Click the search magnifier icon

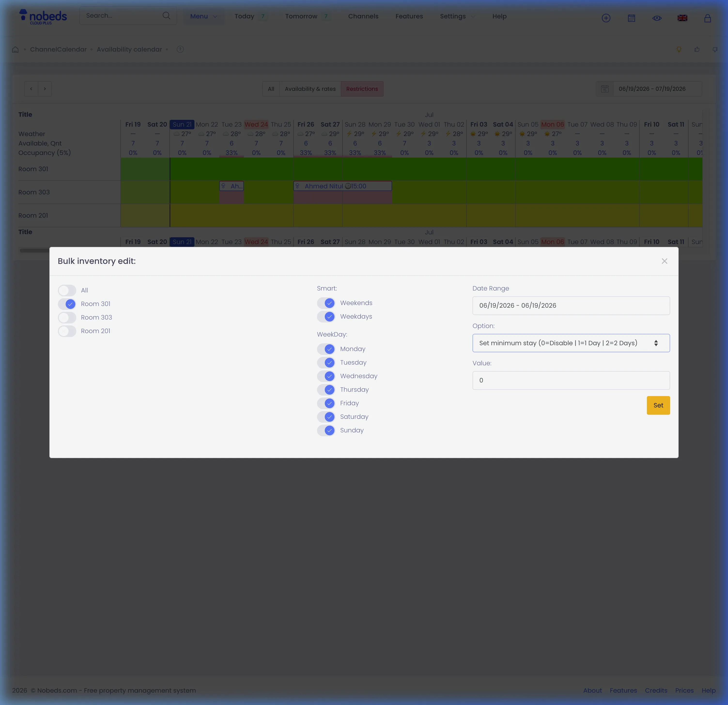166,15
